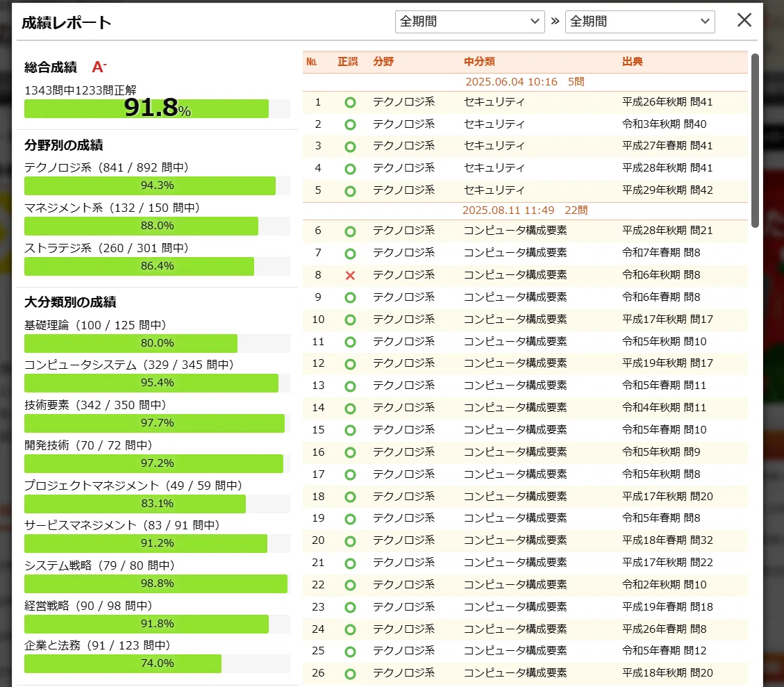Click the green correct mark in row 17
This screenshot has height=687, width=784.
(x=350, y=474)
